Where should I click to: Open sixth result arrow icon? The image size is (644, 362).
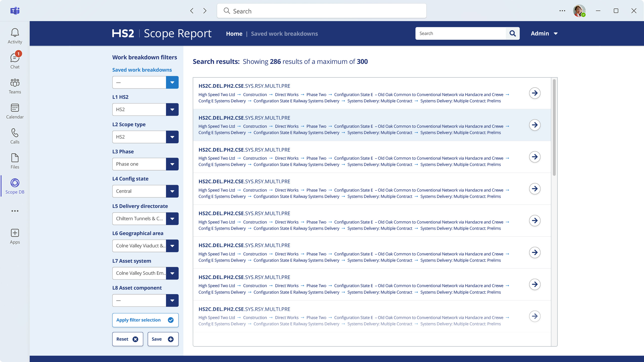click(535, 252)
